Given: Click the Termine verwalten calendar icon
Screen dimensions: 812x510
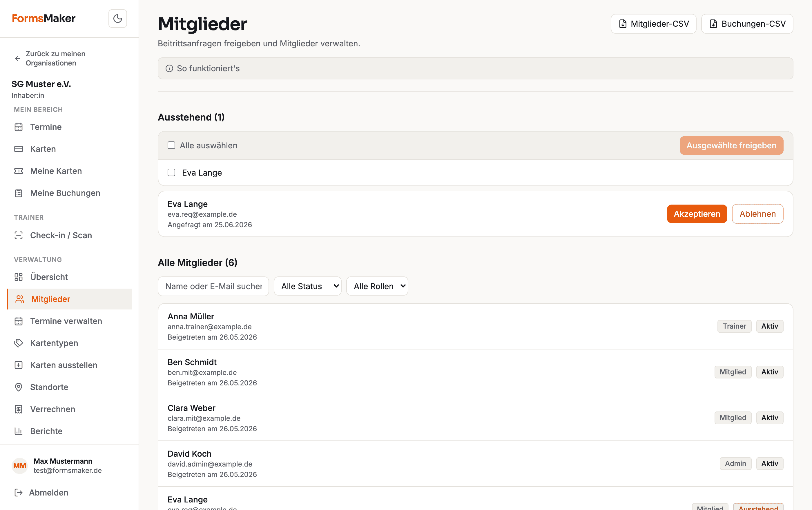Looking at the screenshot, I should click(x=19, y=321).
